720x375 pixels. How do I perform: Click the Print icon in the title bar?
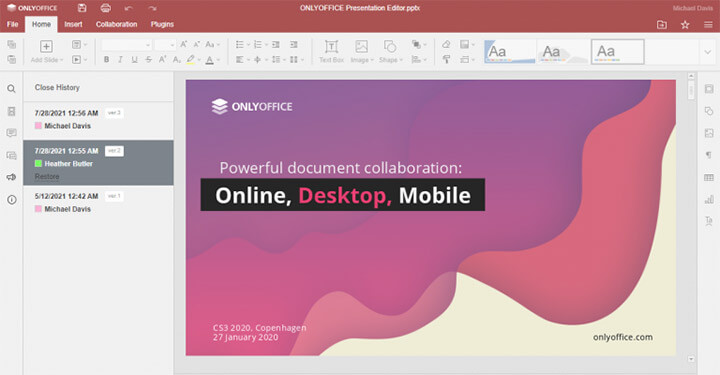coord(106,8)
